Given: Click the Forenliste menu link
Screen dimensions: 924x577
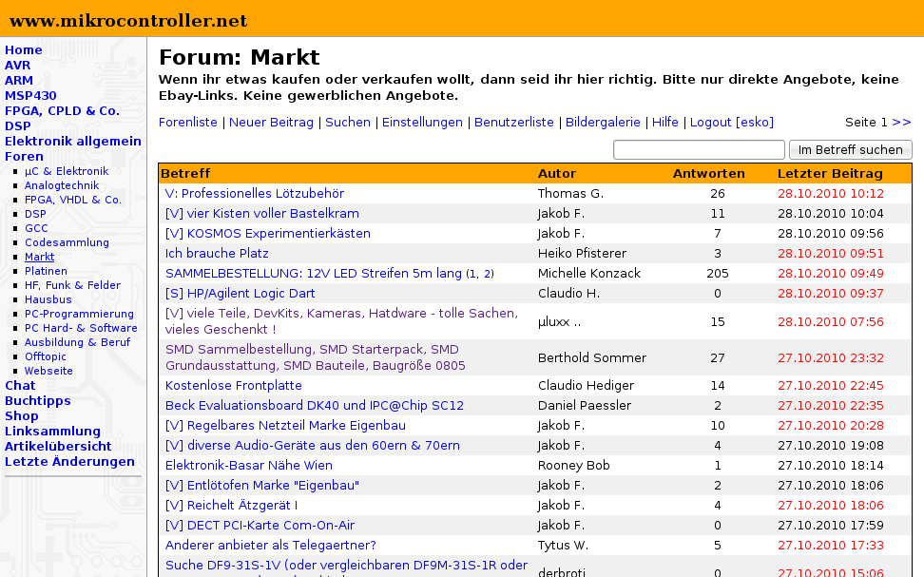Looking at the screenshot, I should 188,122.
